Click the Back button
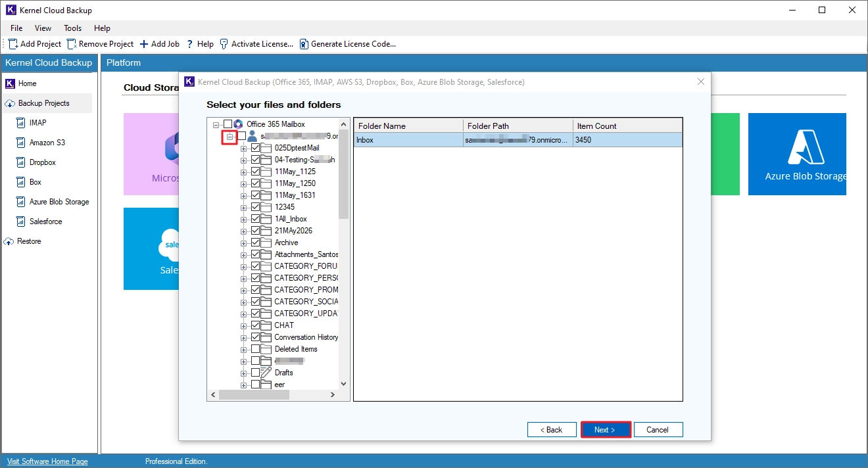The width and height of the screenshot is (868, 468). point(552,430)
